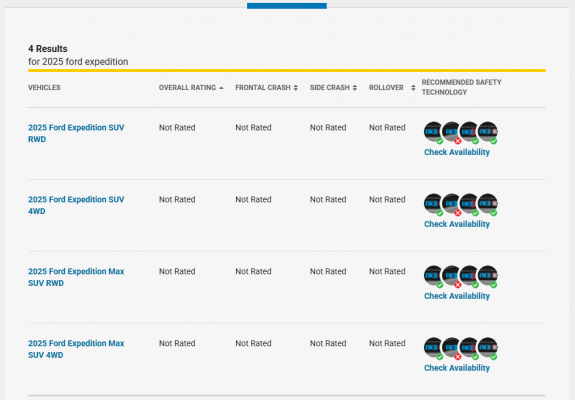Check Availability for Expedition SUV 4WD
The width and height of the screenshot is (575, 400).
coord(457,224)
